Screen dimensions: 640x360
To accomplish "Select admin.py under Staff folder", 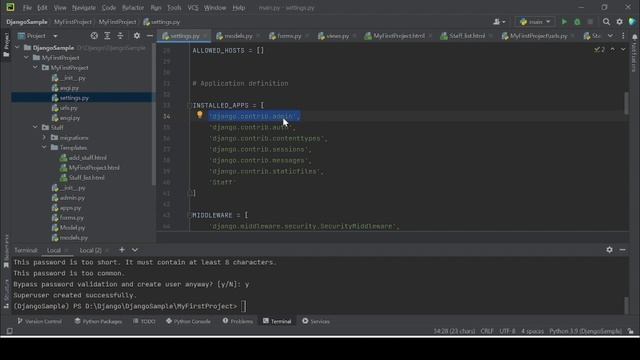I will point(72,198).
